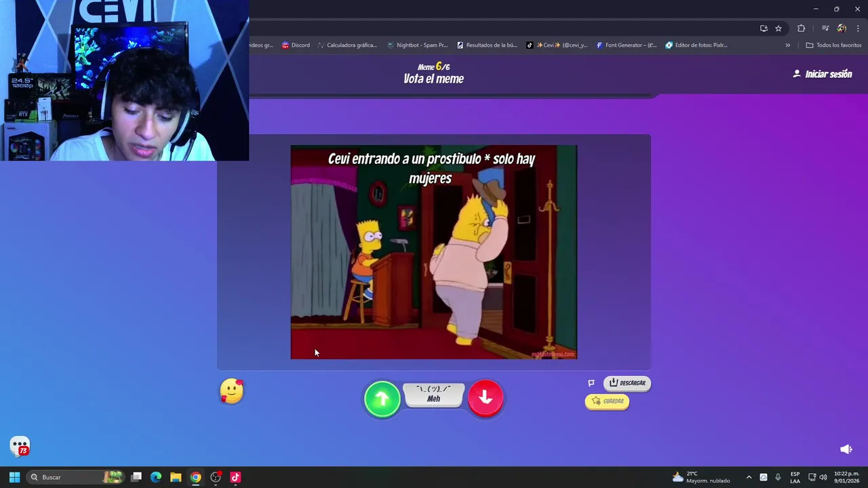Open weather widget showing 21°C
The width and height of the screenshot is (868, 488).
coord(701,477)
